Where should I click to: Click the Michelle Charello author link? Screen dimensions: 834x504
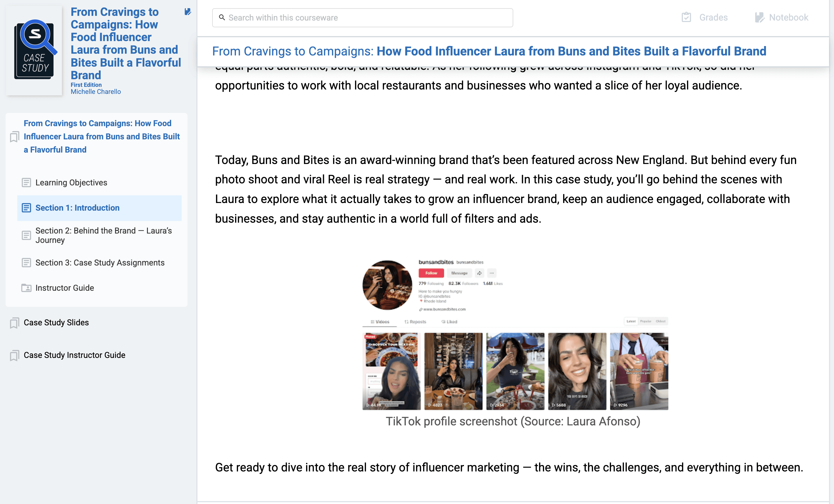[x=95, y=92]
